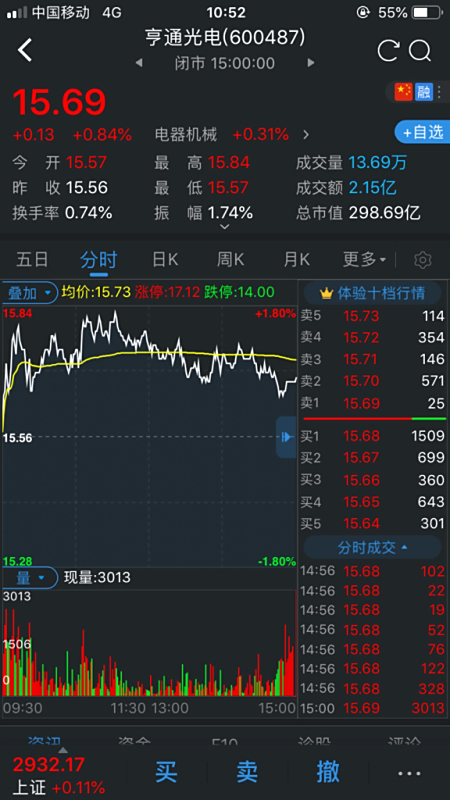
Task: Switch to the 周K tab
Action: (x=231, y=260)
